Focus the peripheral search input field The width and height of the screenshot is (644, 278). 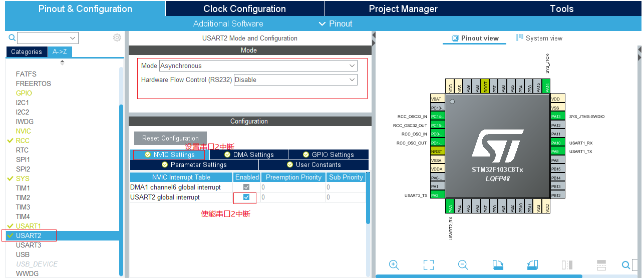pyautogui.click(x=43, y=38)
